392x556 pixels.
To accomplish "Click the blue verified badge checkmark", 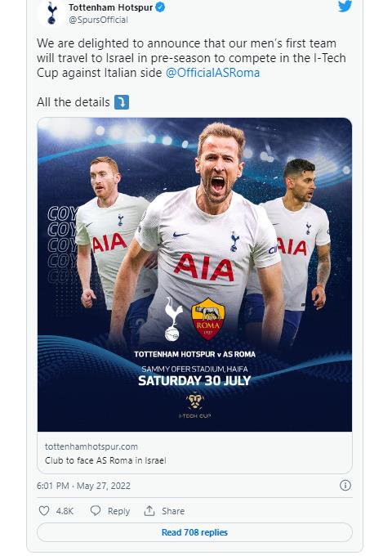I will pos(160,7).
